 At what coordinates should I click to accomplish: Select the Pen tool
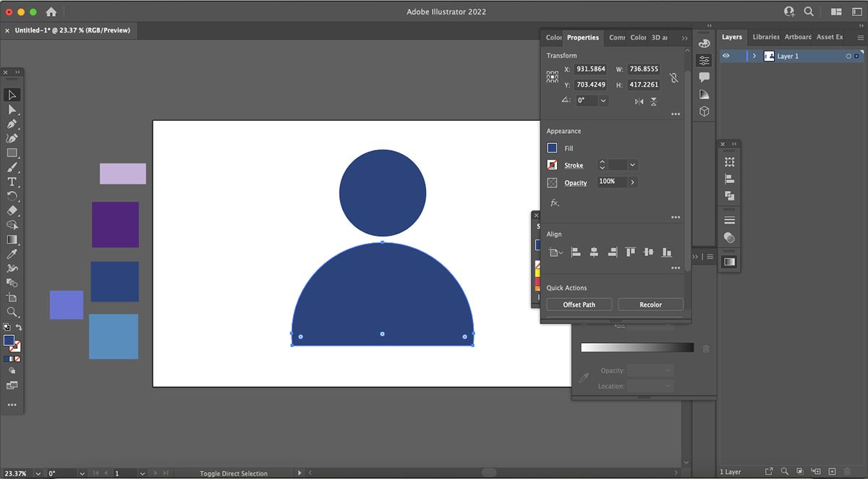click(x=12, y=124)
